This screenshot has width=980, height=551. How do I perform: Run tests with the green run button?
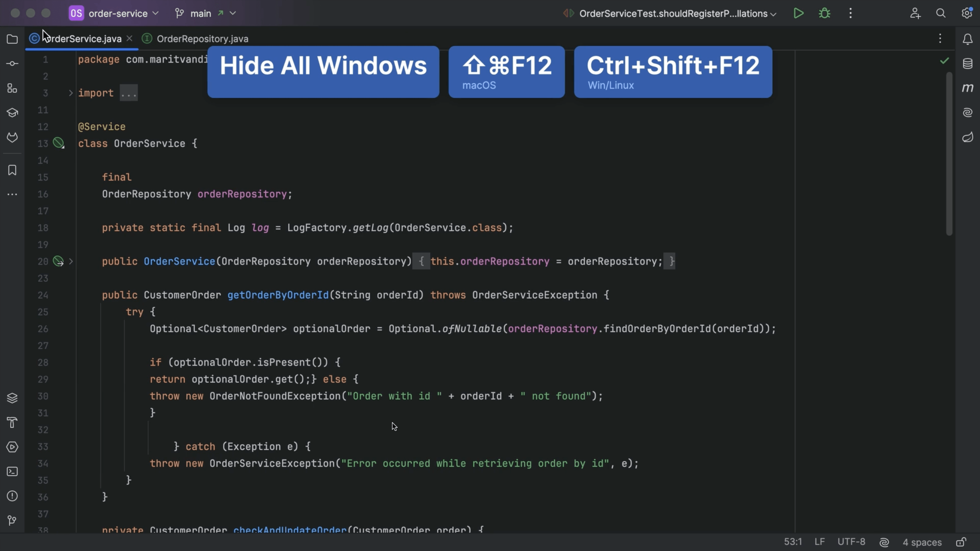tap(799, 13)
